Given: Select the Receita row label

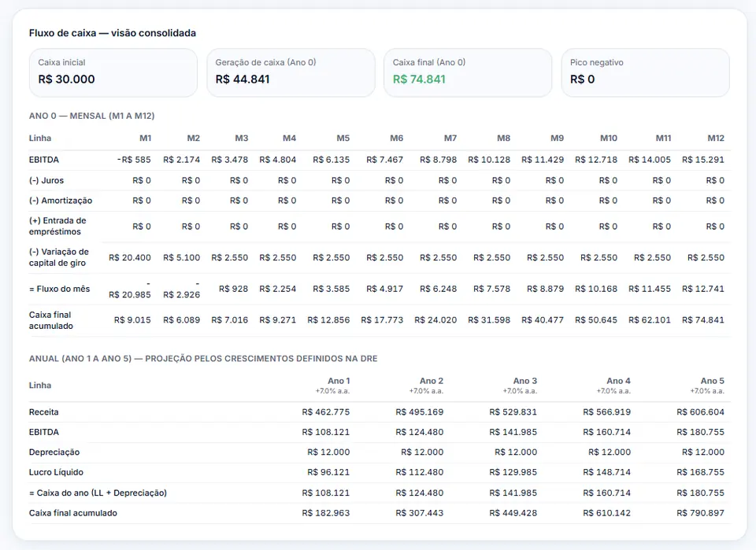Looking at the screenshot, I should pos(44,412).
